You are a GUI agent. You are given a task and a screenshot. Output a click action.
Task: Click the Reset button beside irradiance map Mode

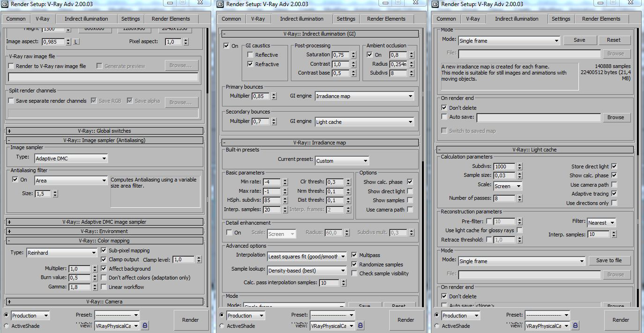[x=614, y=40]
